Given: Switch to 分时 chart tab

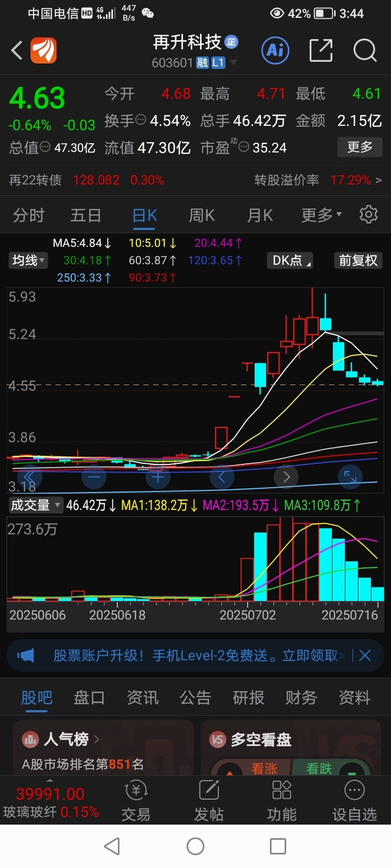Looking at the screenshot, I should pyautogui.click(x=29, y=215).
